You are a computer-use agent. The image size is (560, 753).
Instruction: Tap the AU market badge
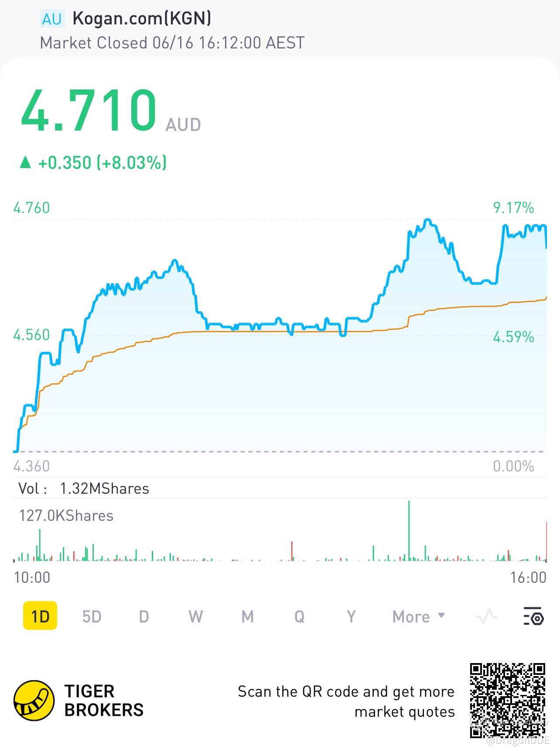pyautogui.click(x=52, y=19)
